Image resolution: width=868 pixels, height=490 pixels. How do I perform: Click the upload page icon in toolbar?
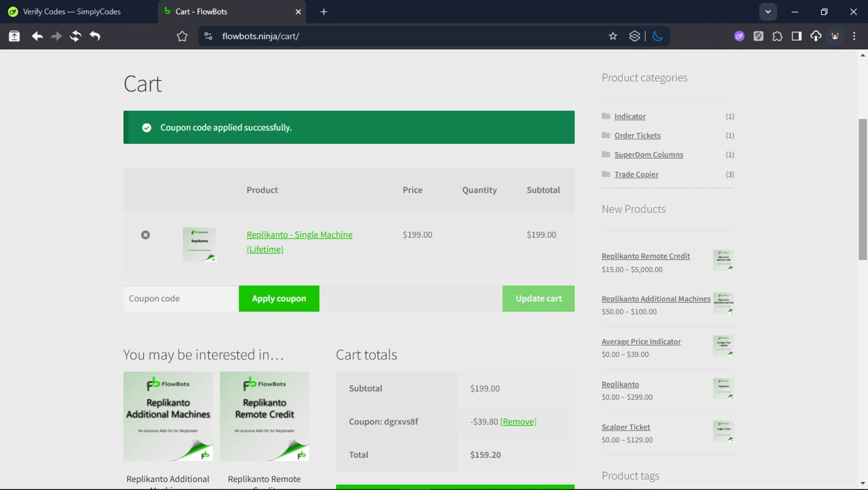point(14,36)
